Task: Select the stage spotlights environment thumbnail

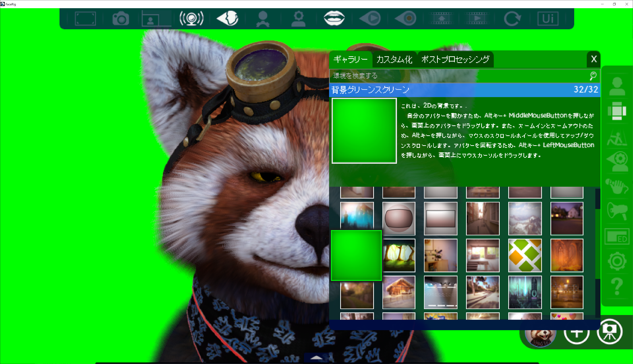Action: click(441, 292)
